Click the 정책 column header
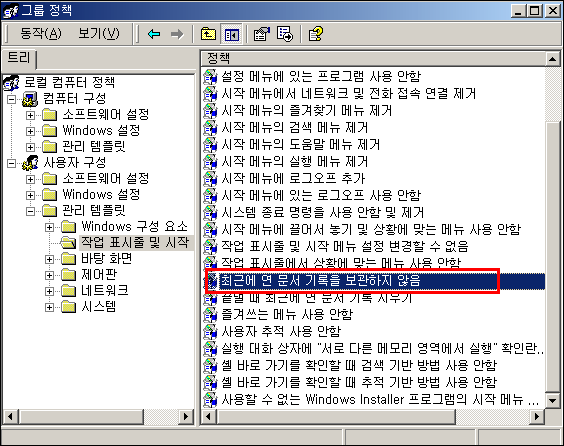This screenshot has height=446, width=564. (373, 58)
